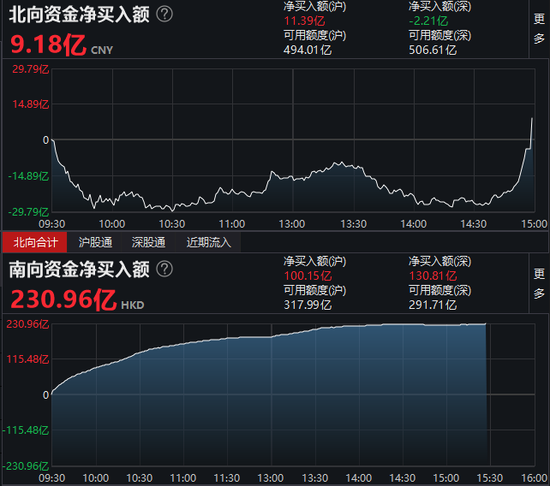Click help icon beside 北向资金净买入额

[164, 14]
